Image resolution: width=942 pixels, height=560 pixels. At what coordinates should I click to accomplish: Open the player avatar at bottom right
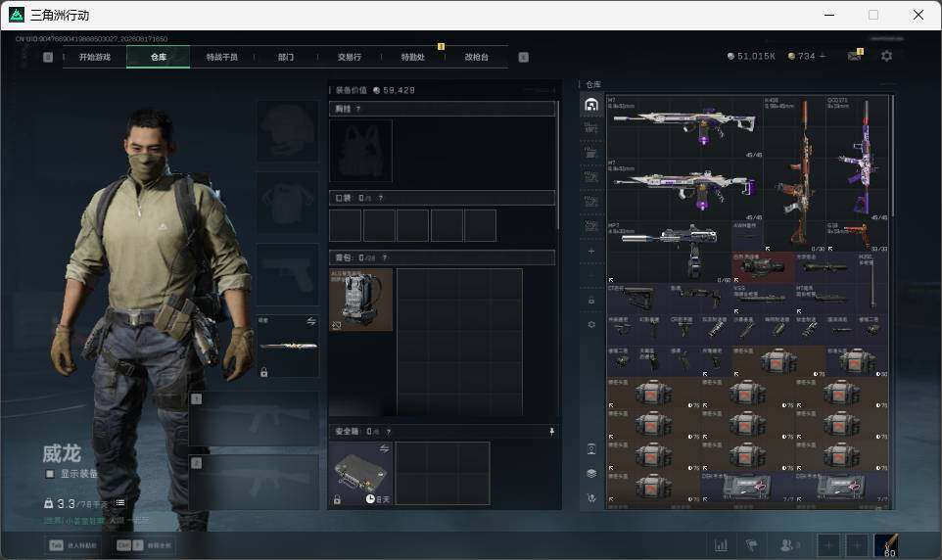coord(886,545)
